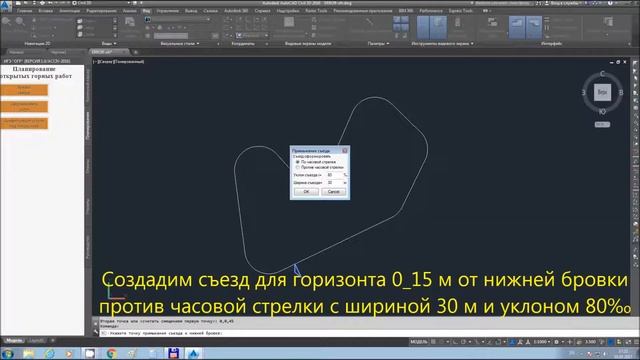Open Internet Explorer from the taskbar
This screenshot has width=640, height=360.
49,353
